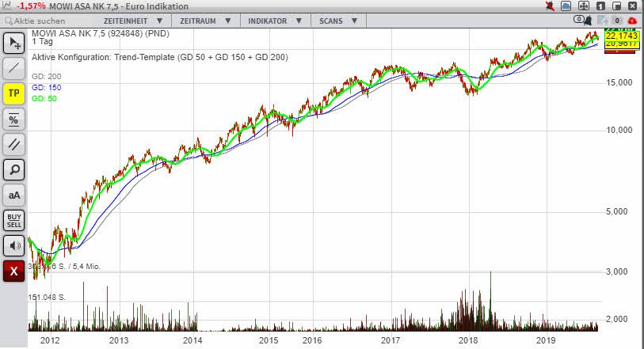Open the SCANS dropdown menu
644x349 pixels.
point(338,21)
